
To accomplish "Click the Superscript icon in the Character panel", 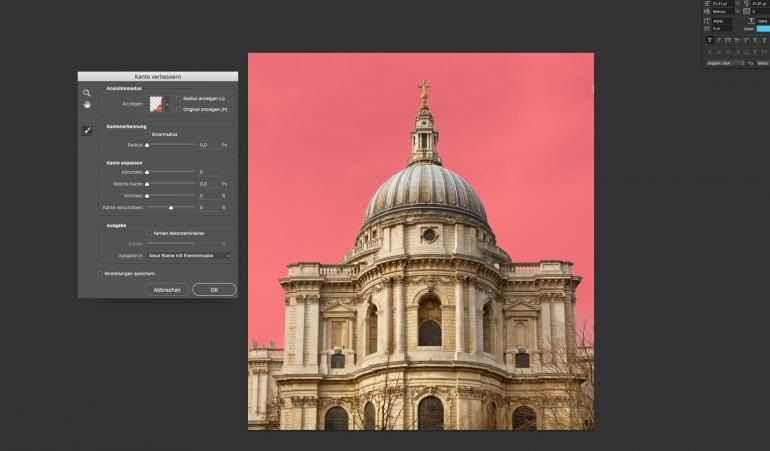I will (x=745, y=40).
